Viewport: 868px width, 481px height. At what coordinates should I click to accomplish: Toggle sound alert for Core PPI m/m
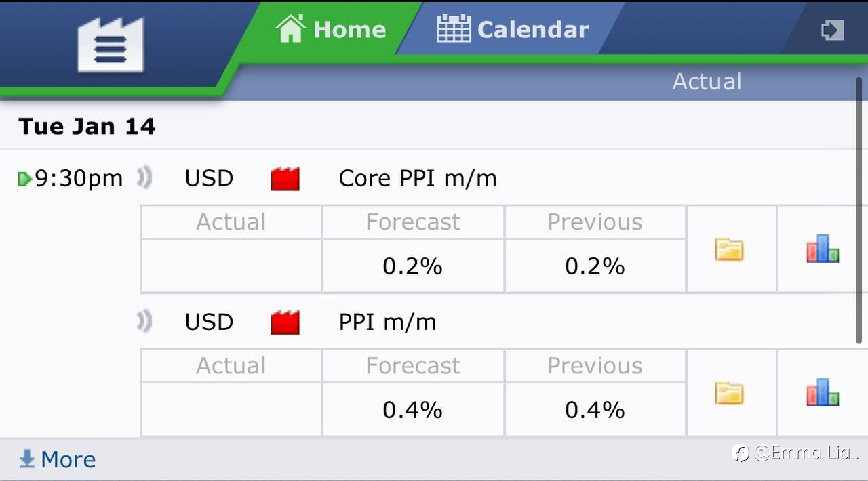tap(143, 178)
